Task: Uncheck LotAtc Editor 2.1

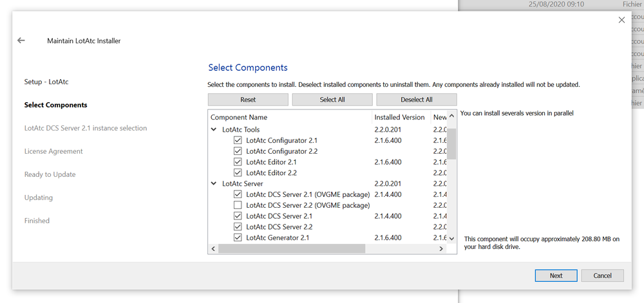Action: point(238,162)
